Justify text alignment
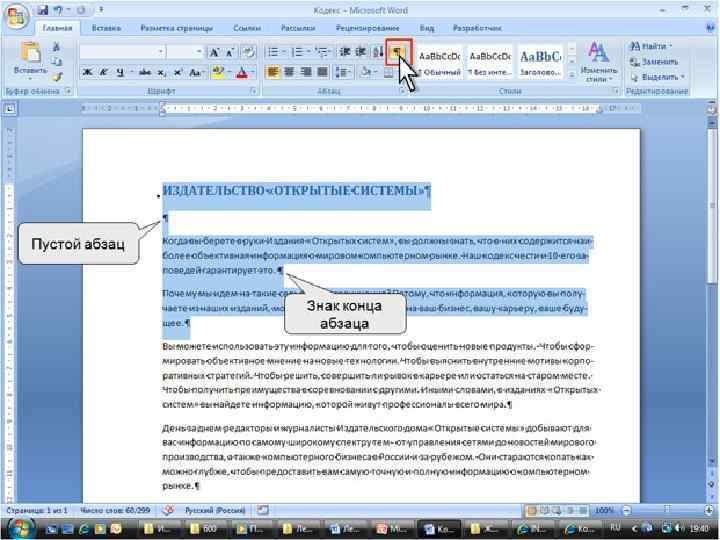Screen dimensions: 720x540 click(322, 72)
